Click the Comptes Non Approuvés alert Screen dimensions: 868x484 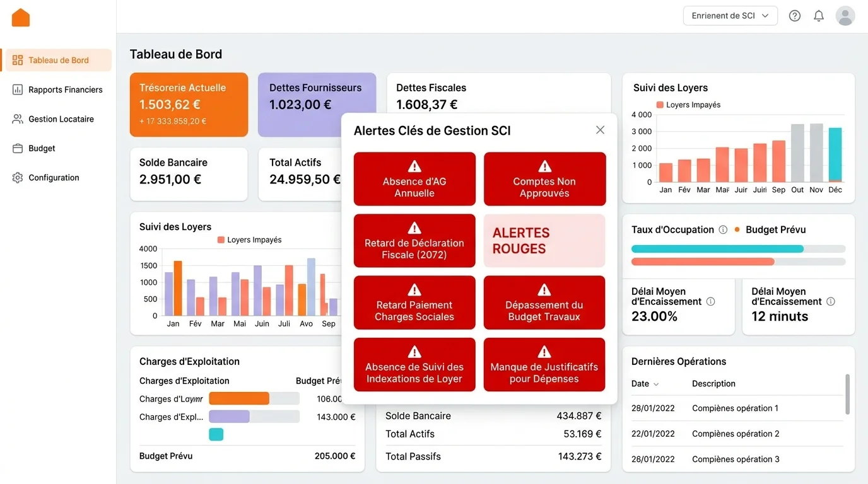tap(544, 178)
